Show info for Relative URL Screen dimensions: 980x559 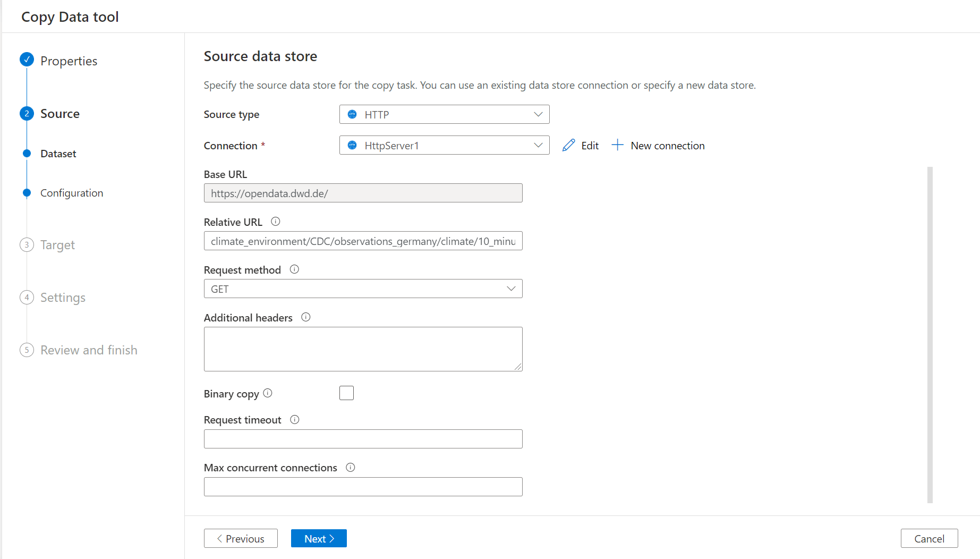(275, 222)
